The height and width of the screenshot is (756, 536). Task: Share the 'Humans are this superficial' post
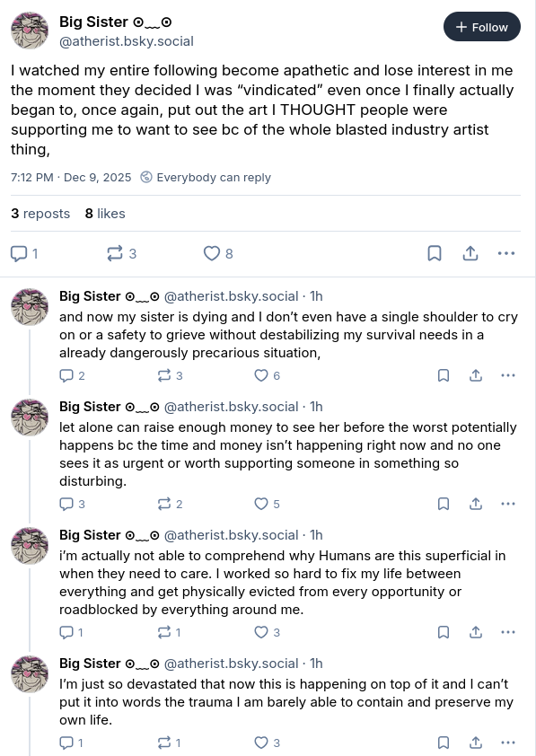tap(476, 633)
